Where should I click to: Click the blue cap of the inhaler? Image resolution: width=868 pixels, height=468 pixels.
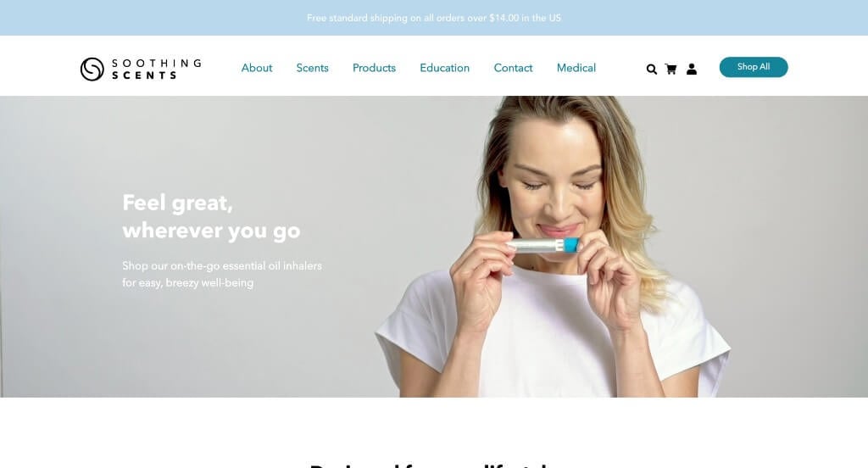click(570, 245)
